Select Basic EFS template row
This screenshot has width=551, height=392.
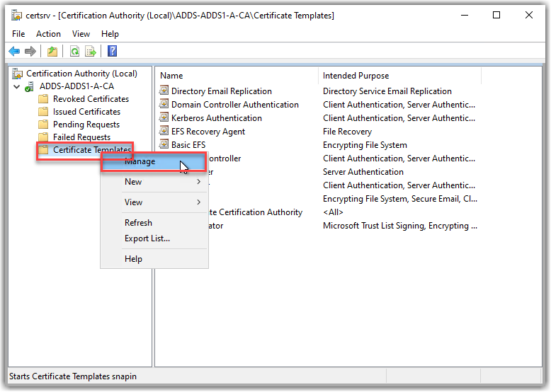188,145
